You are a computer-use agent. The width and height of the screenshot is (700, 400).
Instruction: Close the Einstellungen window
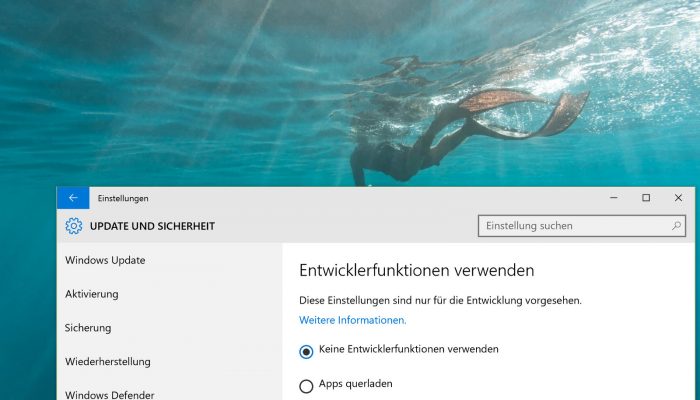click(x=678, y=198)
